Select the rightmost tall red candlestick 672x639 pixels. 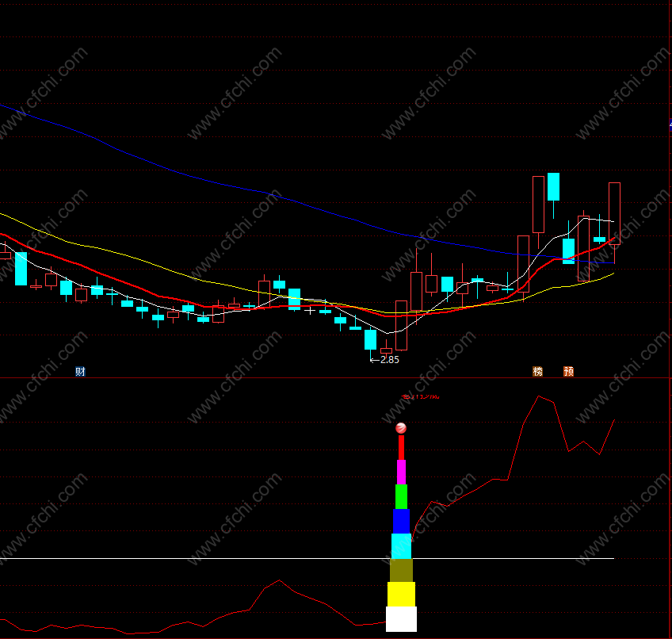pyautogui.click(x=615, y=213)
